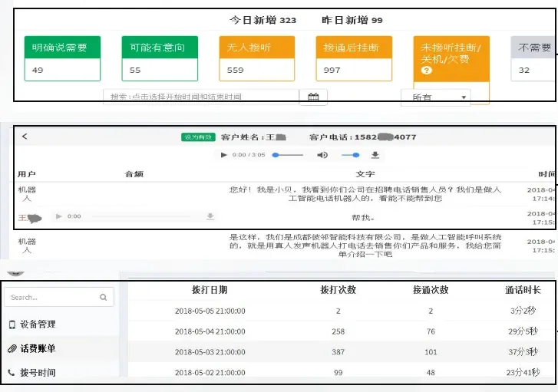
Task: Click the customer reply text 帮我。
Action: 363,217
